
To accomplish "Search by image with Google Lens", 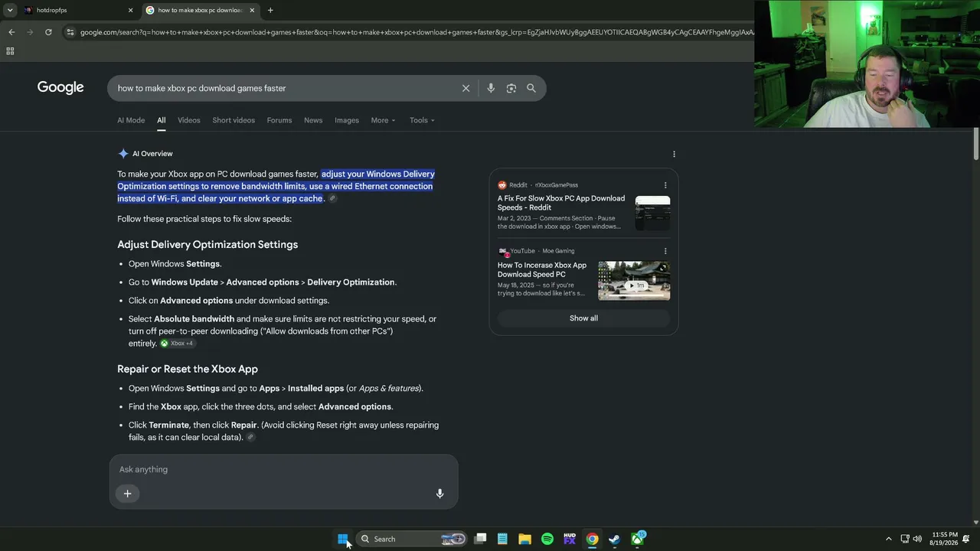I will (511, 88).
